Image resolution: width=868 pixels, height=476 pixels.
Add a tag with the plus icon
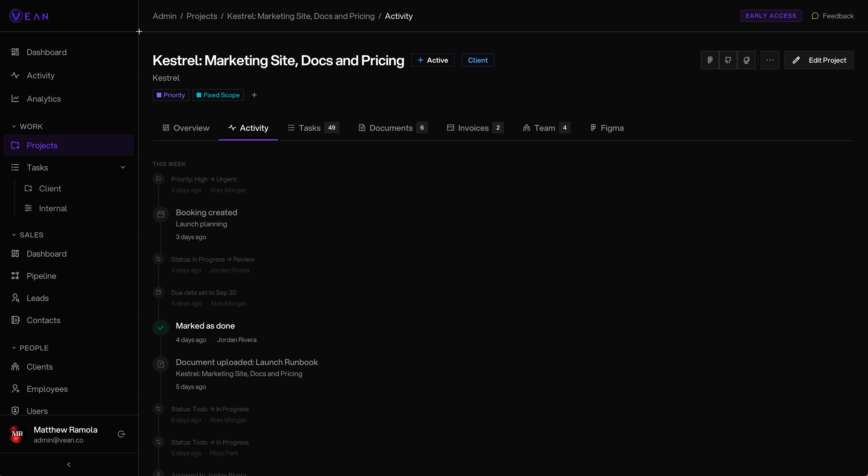click(x=254, y=95)
